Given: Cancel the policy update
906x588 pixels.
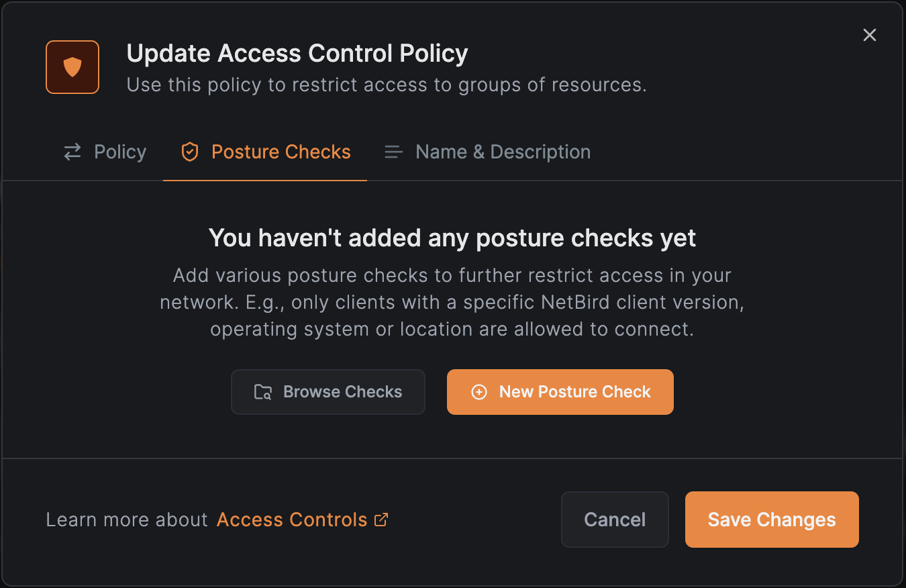Looking at the screenshot, I should (x=614, y=519).
